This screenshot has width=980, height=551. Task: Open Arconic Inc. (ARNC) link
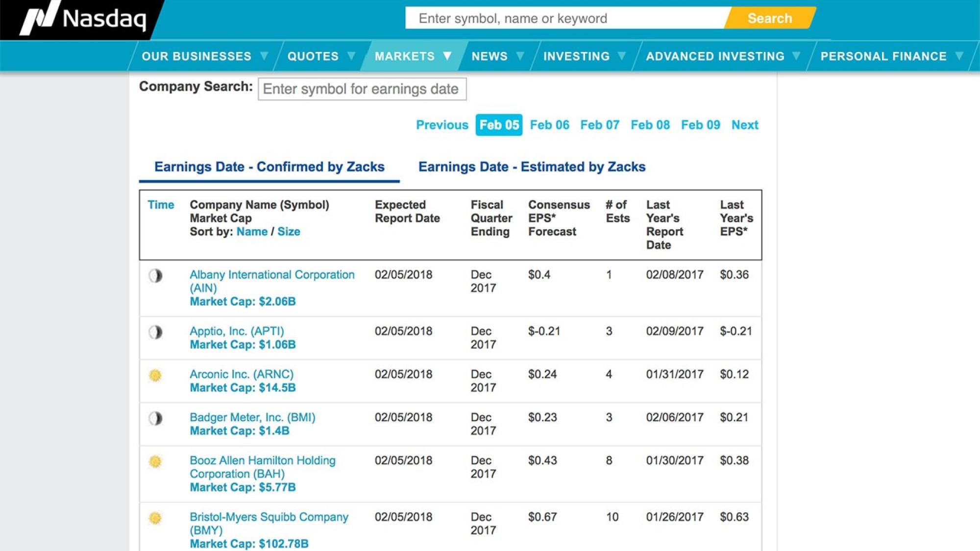242,374
